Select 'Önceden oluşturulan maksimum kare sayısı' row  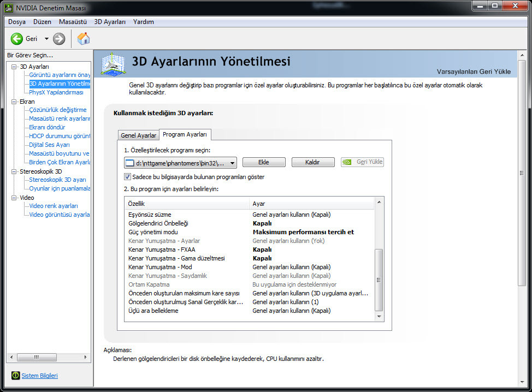pos(250,293)
